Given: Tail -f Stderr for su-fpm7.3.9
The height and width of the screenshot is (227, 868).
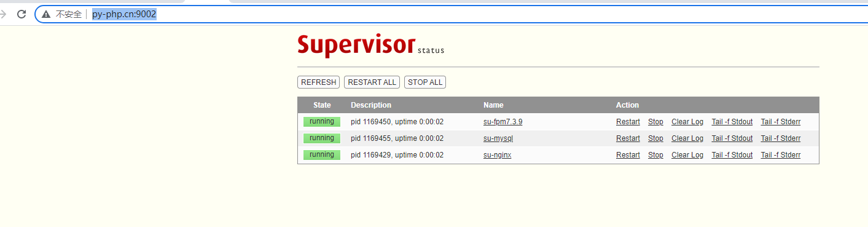Looking at the screenshot, I should [x=781, y=122].
